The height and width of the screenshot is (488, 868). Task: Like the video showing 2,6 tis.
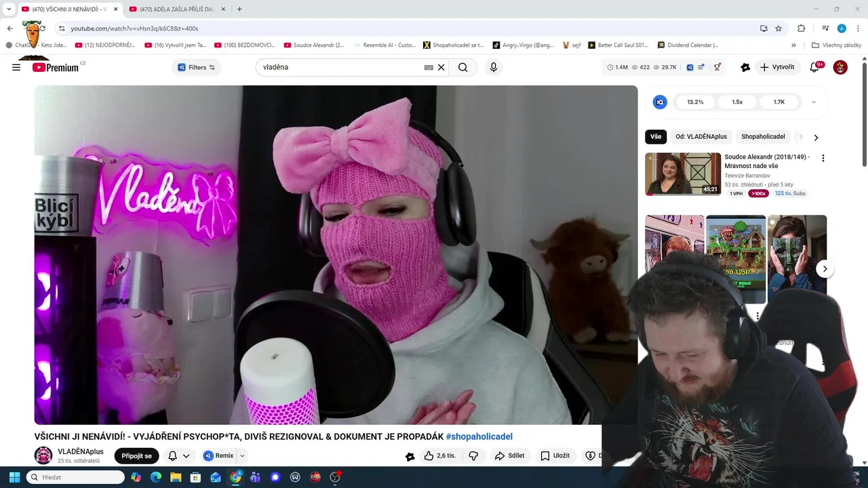tap(439, 456)
